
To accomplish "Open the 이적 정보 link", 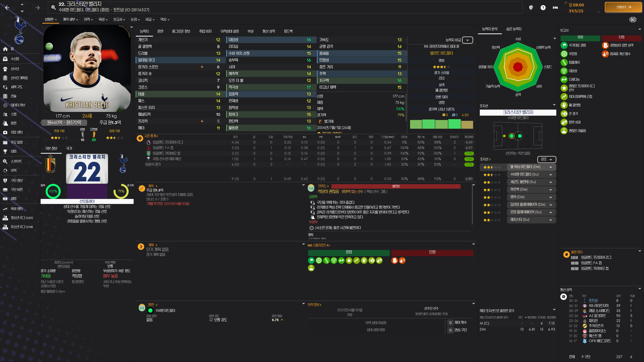I will [x=314, y=305].
